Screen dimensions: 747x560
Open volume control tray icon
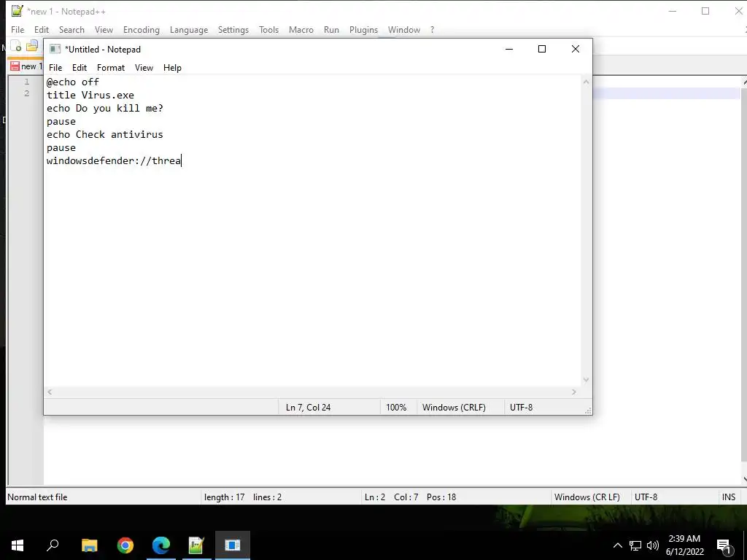click(x=653, y=545)
